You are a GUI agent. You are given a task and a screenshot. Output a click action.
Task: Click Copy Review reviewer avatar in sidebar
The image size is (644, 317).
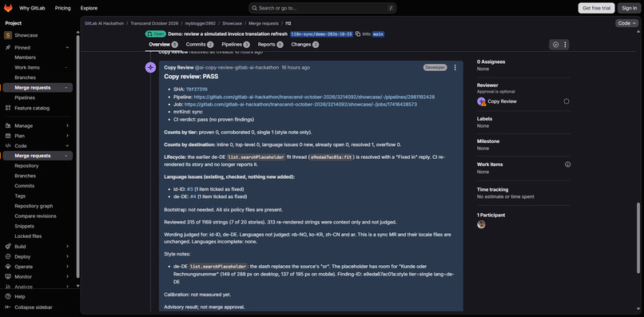(x=481, y=101)
